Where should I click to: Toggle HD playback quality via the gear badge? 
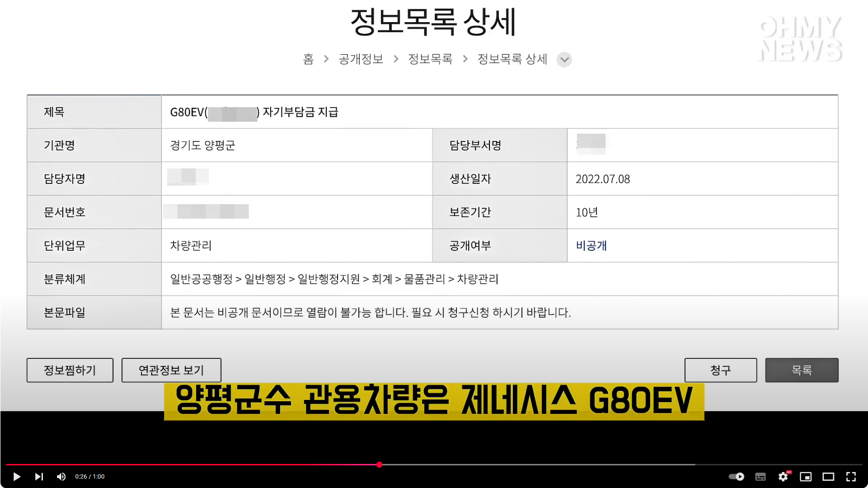[x=788, y=472]
